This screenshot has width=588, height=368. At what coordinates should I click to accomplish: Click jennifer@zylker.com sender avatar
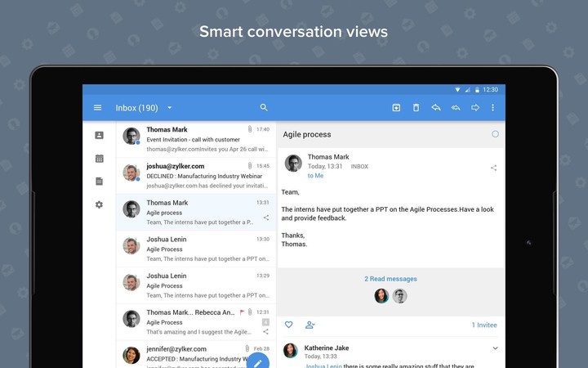click(131, 355)
